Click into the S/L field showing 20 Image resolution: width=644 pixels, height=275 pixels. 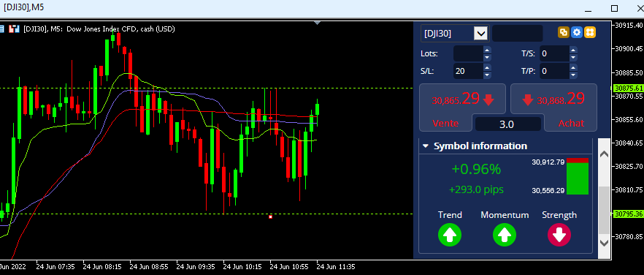[x=468, y=71]
